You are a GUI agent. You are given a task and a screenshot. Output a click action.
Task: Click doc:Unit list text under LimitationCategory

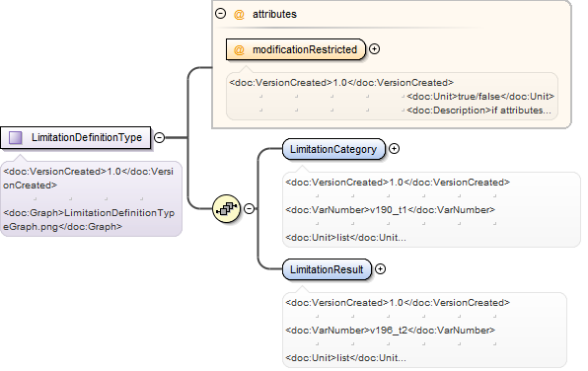coord(345,238)
